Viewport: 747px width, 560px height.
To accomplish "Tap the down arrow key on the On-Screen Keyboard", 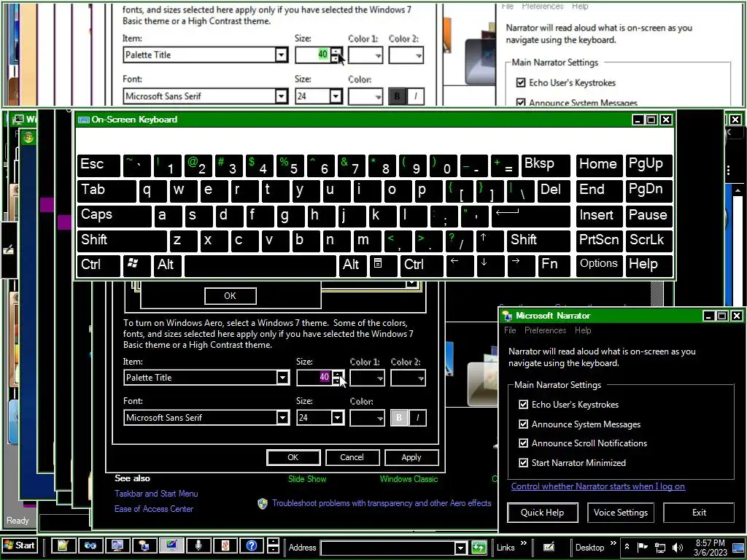I will coord(489,265).
